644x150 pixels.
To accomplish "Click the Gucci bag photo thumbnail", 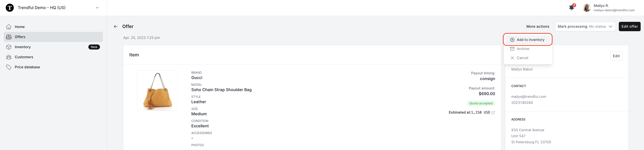I will point(157,91).
